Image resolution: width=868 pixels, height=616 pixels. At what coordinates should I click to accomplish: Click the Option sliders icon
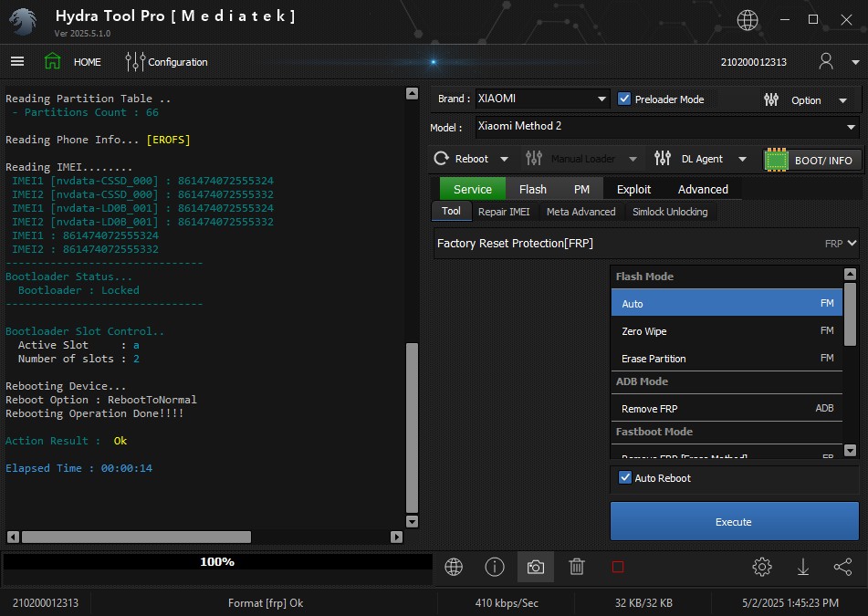[x=771, y=99]
